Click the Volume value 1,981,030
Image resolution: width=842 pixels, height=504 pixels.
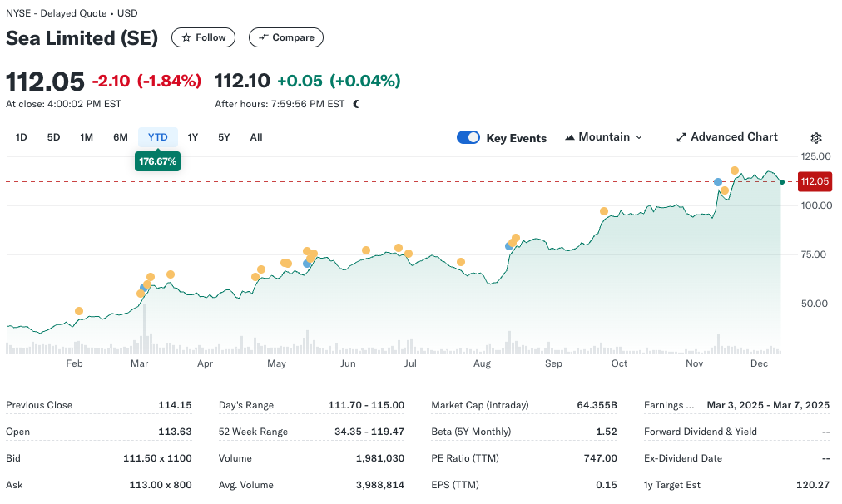point(380,458)
